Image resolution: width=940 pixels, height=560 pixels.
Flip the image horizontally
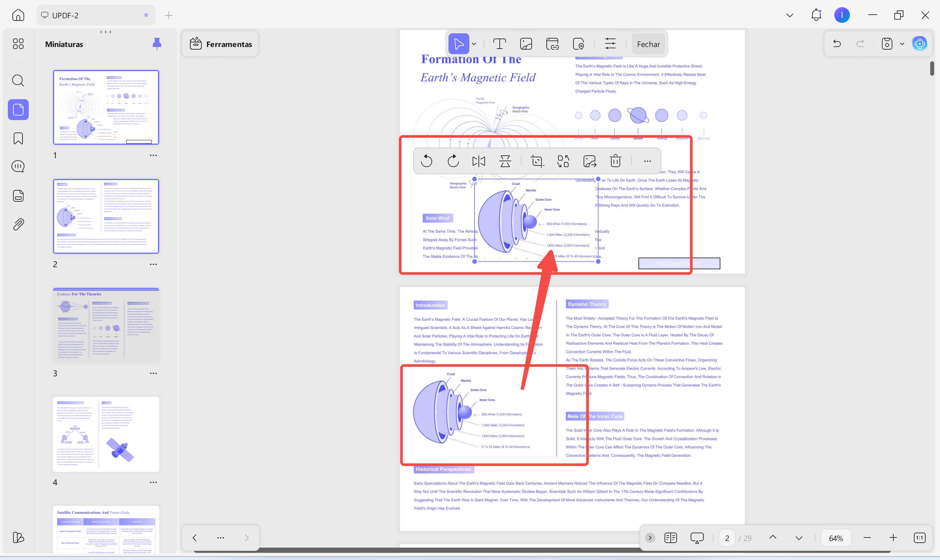click(478, 161)
